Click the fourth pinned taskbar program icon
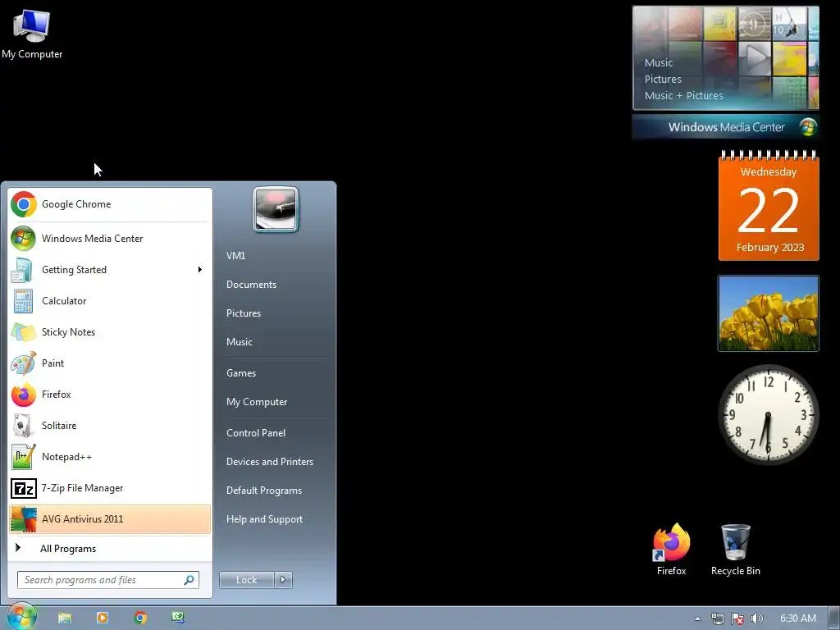The width and height of the screenshot is (840, 630). point(178,619)
